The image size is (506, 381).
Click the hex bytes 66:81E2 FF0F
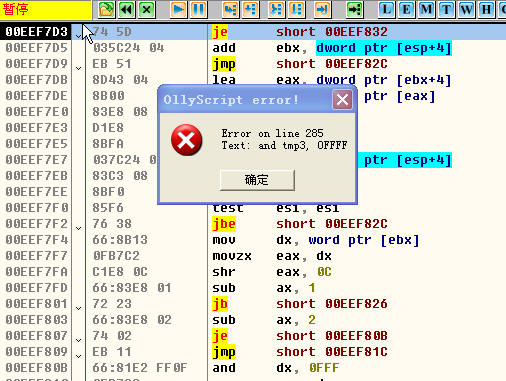coord(140,368)
